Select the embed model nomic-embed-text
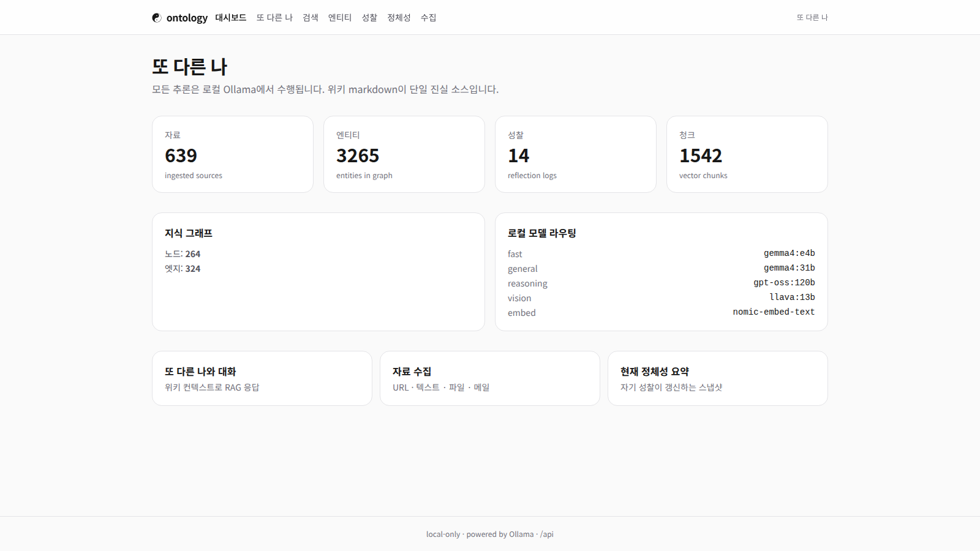This screenshot has width=980, height=551. [774, 312]
